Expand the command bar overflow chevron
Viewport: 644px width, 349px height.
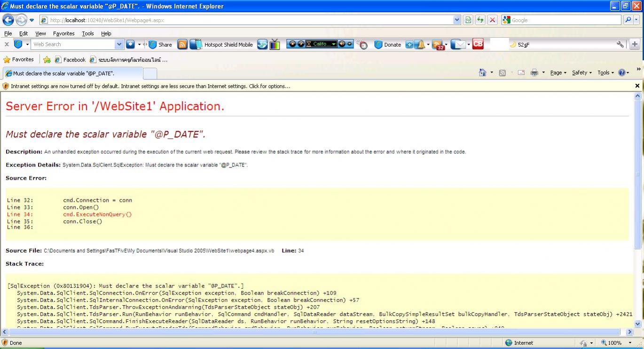tap(638, 70)
